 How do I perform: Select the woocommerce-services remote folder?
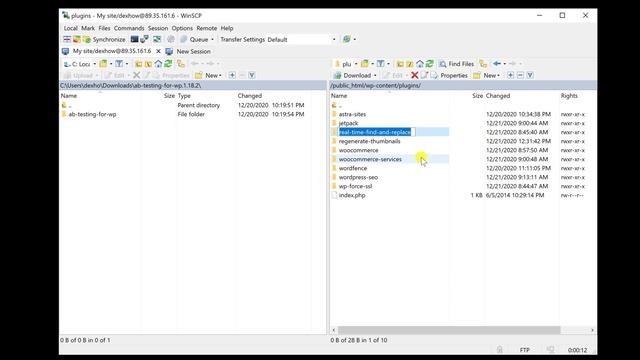370,159
